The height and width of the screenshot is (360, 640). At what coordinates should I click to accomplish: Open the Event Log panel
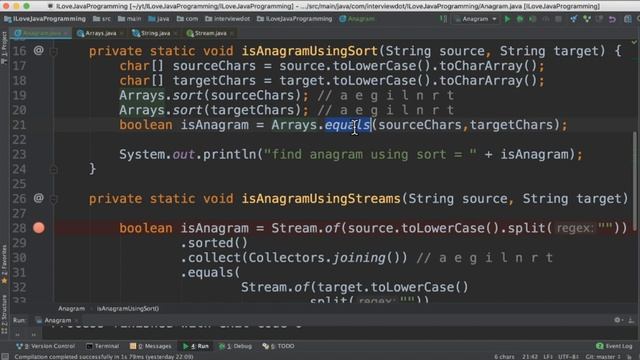coord(614,346)
